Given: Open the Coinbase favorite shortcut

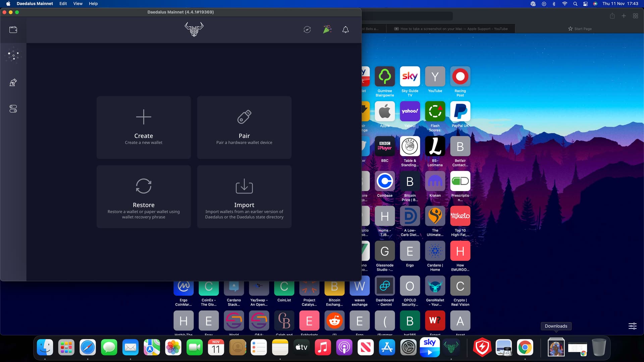Looking at the screenshot, I should 385,181.
